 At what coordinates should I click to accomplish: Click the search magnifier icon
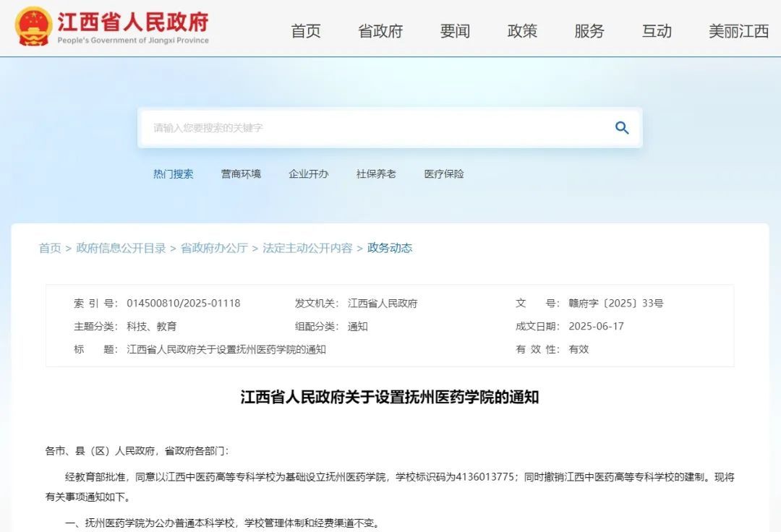pyautogui.click(x=622, y=127)
